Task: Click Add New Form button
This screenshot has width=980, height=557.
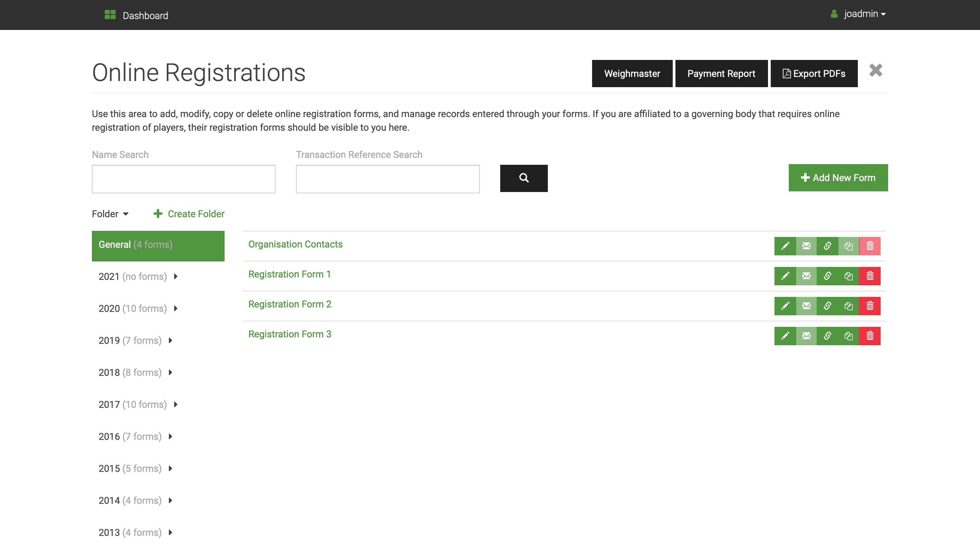Action: pyautogui.click(x=838, y=178)
